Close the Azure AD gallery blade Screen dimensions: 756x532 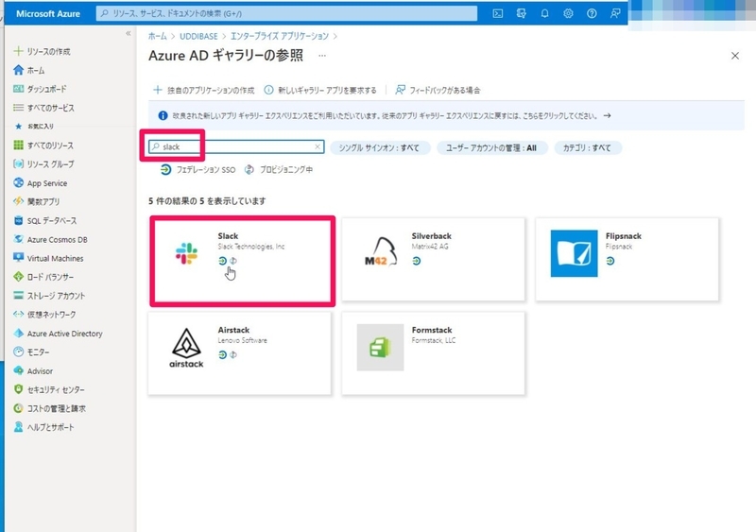point(735,56)
